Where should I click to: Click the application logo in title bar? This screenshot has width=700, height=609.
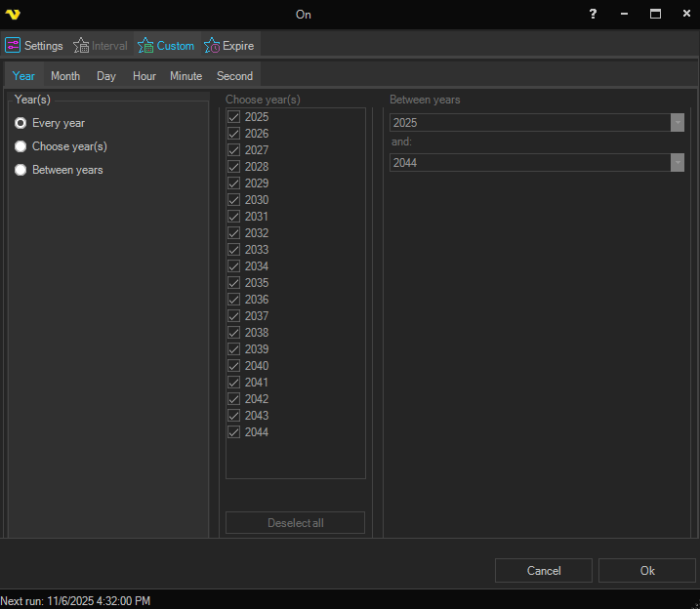point(13,15)
